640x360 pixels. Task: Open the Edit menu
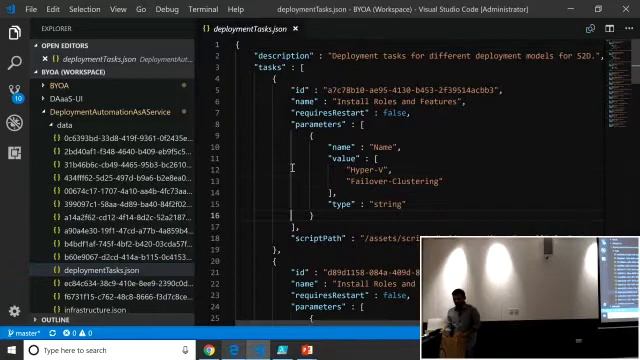[53, 9]
